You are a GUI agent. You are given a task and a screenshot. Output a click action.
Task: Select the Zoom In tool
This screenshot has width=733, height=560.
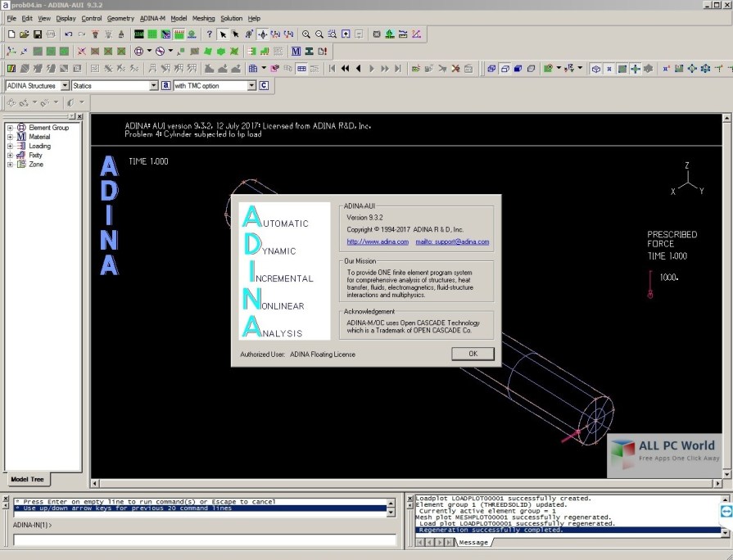click(304, 34)
